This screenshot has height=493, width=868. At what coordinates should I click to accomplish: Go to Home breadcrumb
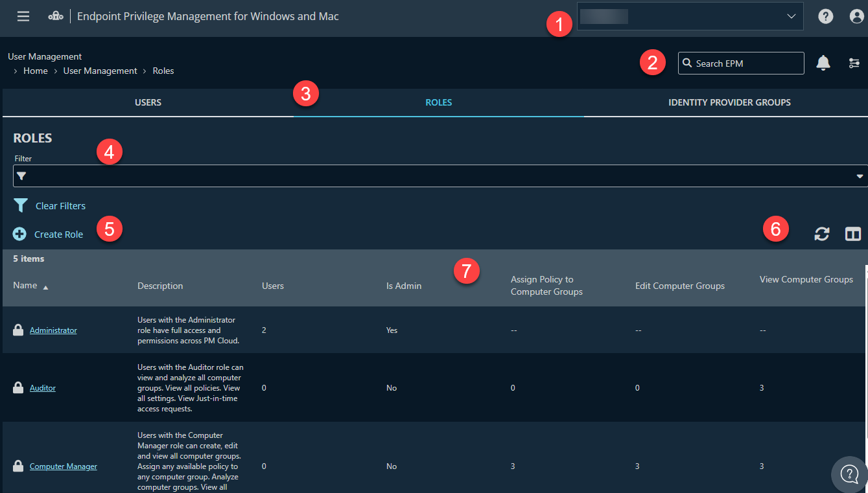36,71
